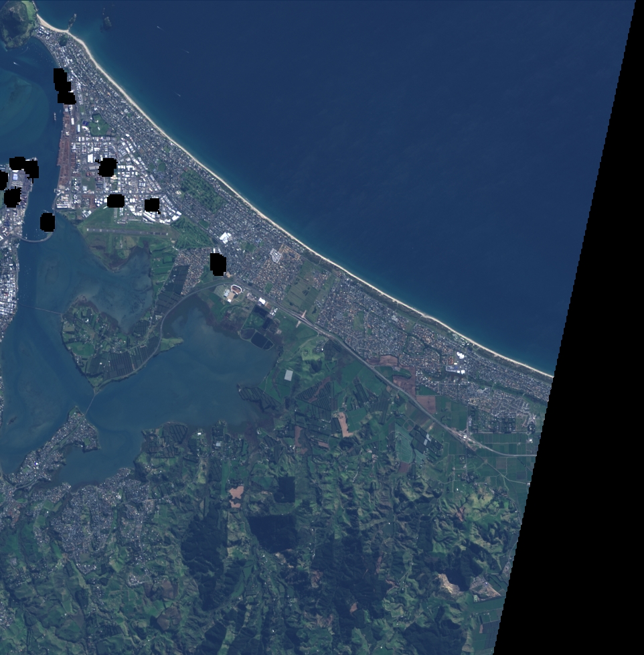Image resolution: width=644 pixels, height=655 pixels.
Task: Select the small islet off the peninsula tip
Action: coord(106,21)
